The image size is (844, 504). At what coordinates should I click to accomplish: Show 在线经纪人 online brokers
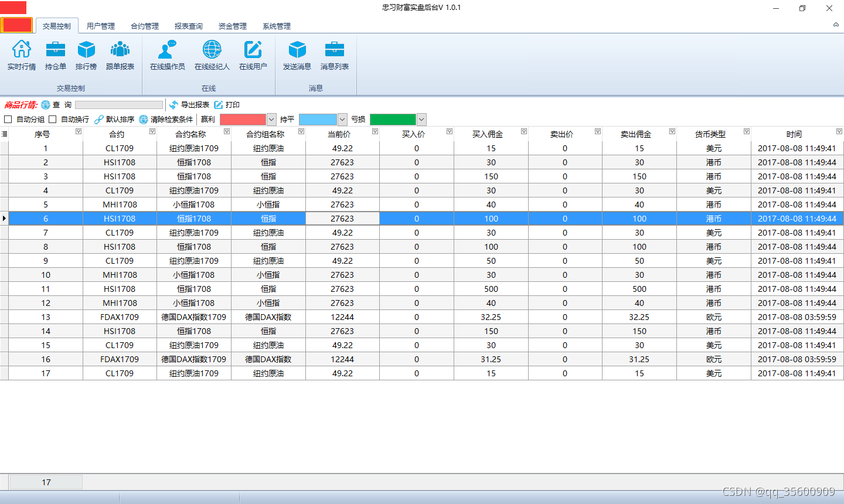212,49
